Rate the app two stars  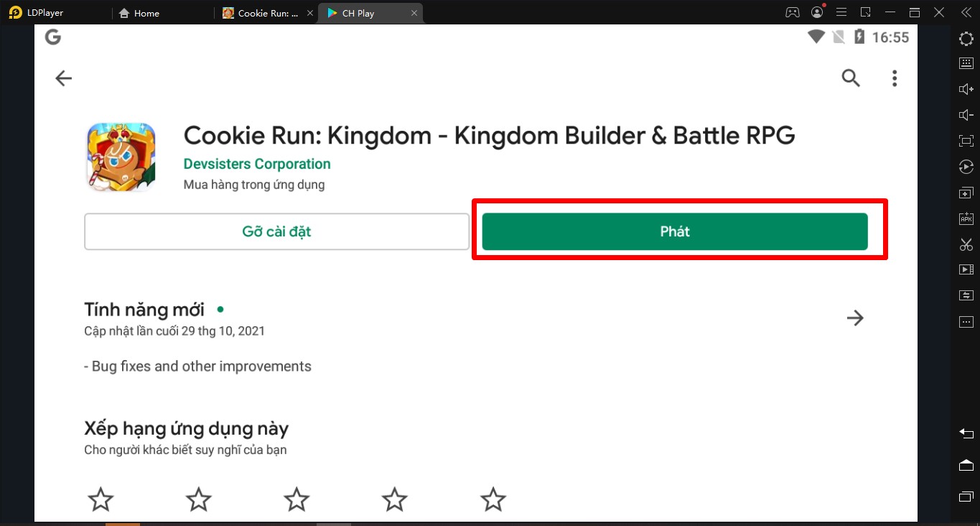click(x=199, y=499)
